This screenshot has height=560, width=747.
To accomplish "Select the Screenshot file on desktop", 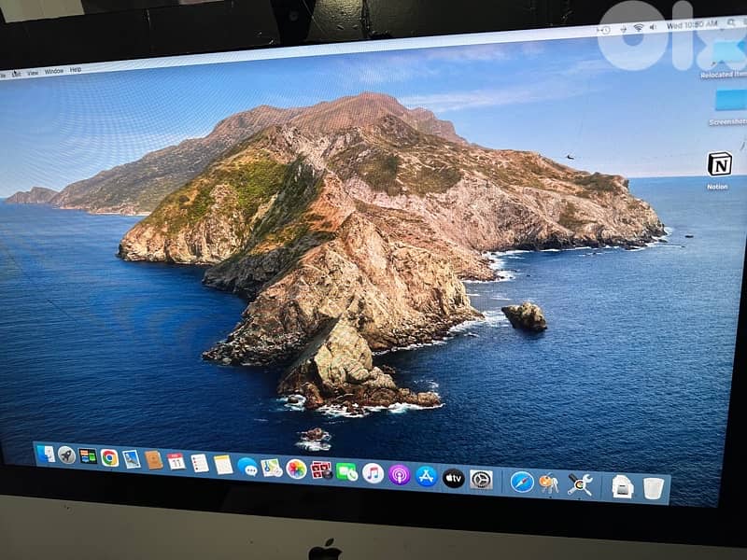I will coord(729,101).
